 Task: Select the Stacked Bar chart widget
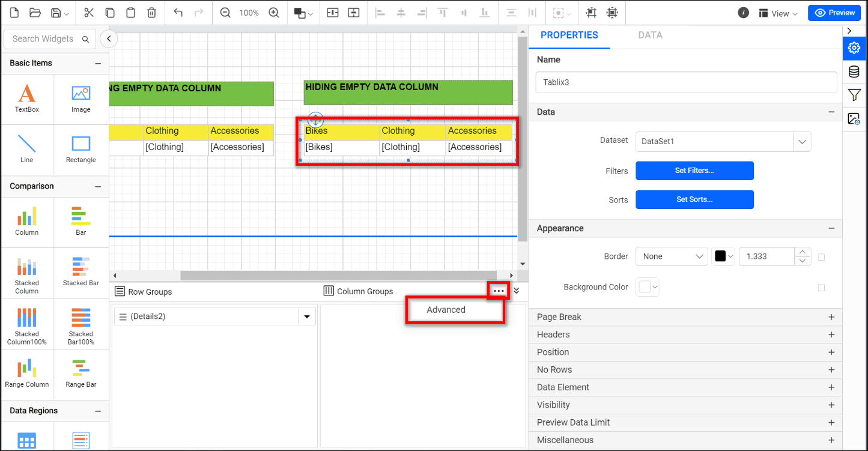click(81, 272)
